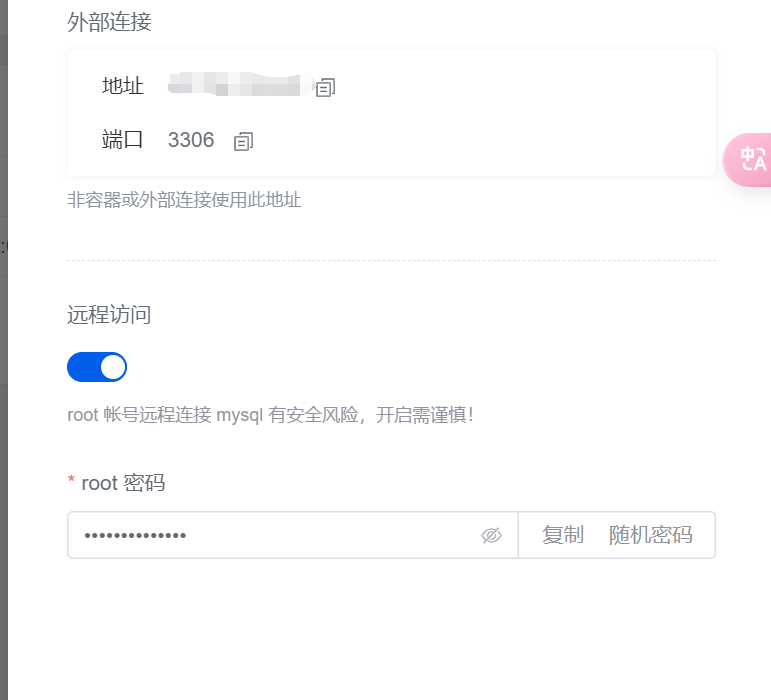Click the 非容器或外部连接使用此地址 hint text
The height and width of the screenshot is (700, 771).
184,200
